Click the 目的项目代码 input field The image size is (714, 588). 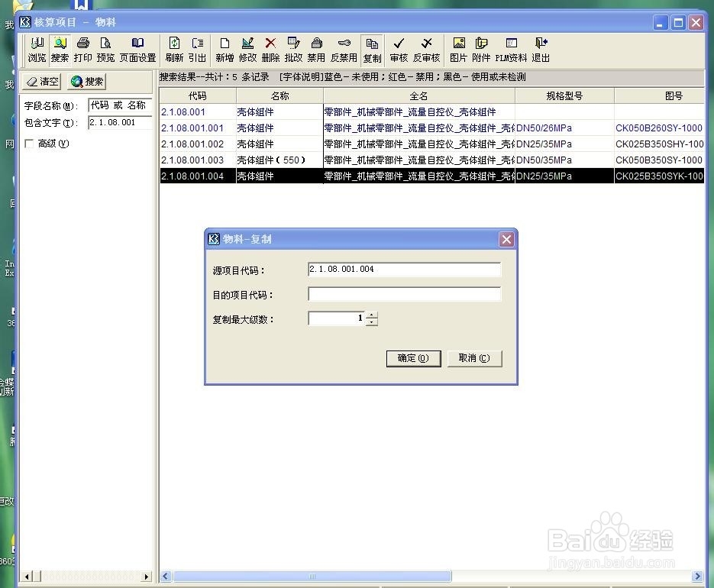(x=405, y=294)
